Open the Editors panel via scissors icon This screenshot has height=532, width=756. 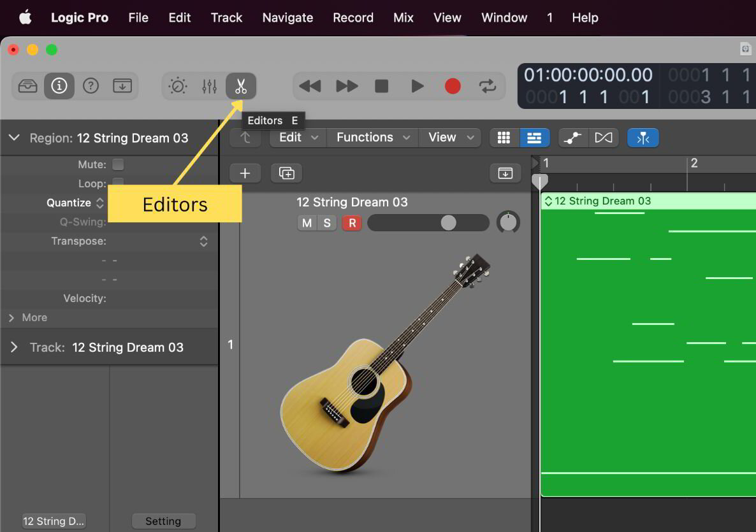[240, 86]
